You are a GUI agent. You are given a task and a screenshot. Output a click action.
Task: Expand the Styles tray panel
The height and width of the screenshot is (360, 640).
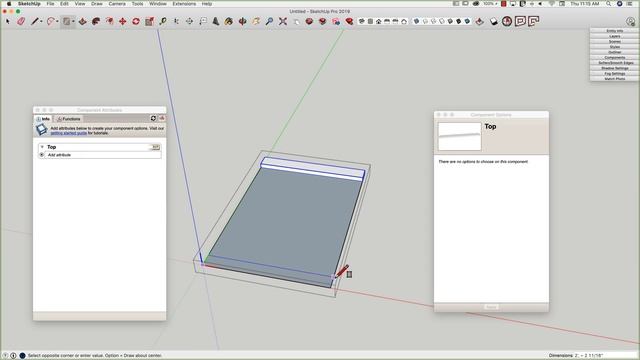[x=614, y=47]
